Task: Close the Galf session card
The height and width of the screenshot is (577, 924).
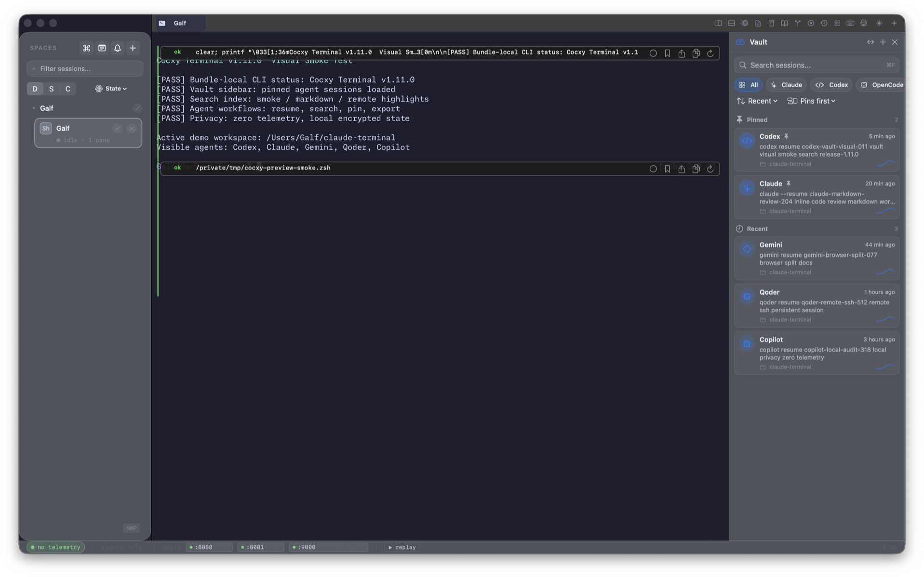Action: point(132,129)
